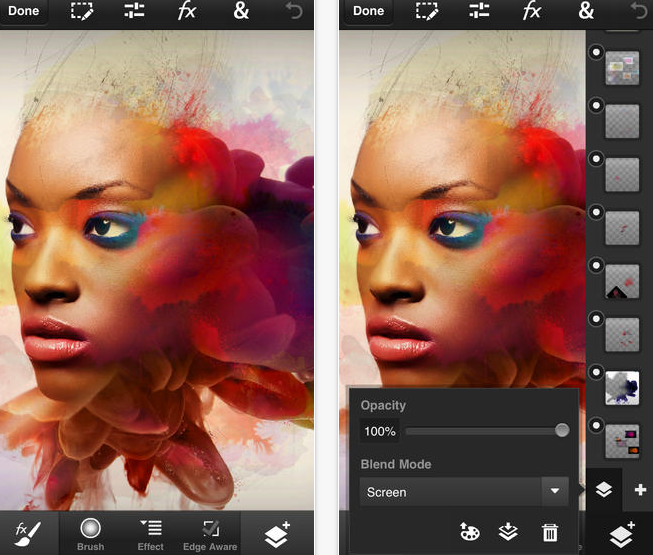Viewport: 653px width, 555px height.
Task: Add new layer with plus icon
Action: tap(640, 490)
